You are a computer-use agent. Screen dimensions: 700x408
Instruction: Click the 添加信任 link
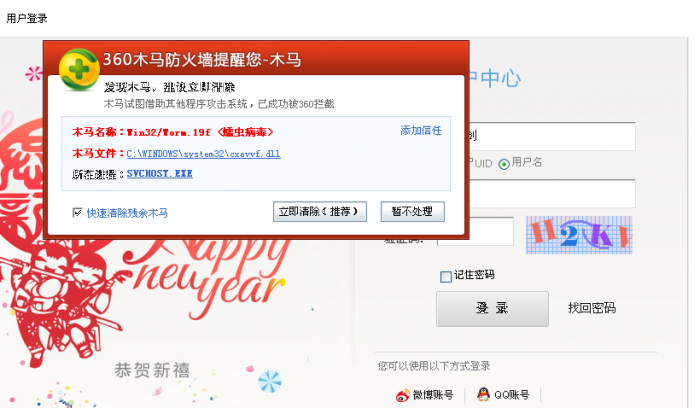pos(421,130)
